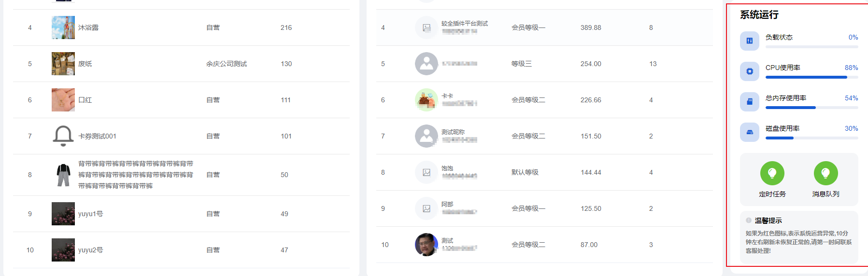Click the CPU使用率 chip icon
Screen dimensions: 868x276
[749, 71]
